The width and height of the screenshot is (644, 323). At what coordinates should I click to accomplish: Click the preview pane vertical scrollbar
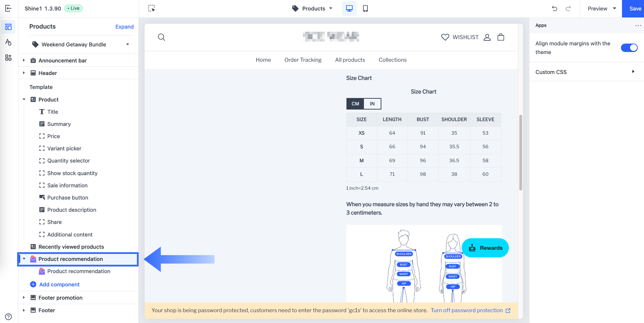[520, 152]
